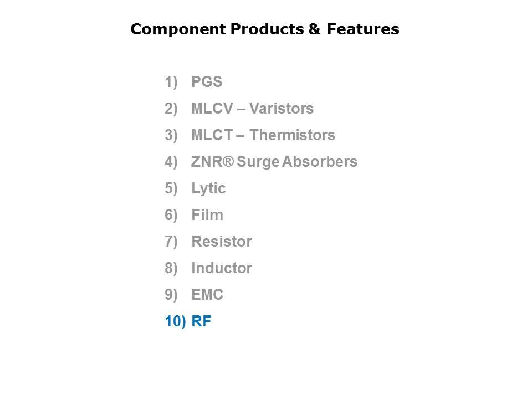Click the blue "10)" number beside RF
Screen dimensions: 532x399
tap(175, 322)
